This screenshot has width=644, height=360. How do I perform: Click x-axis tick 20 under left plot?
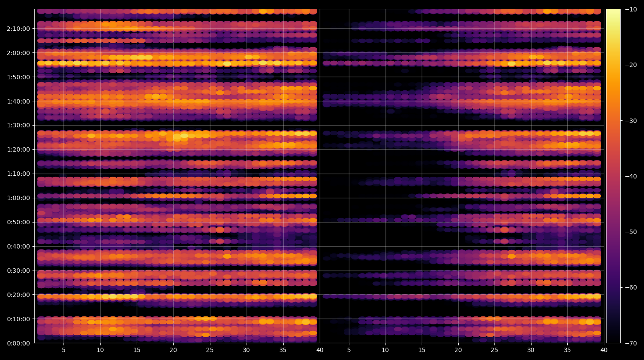pos(173,350)
